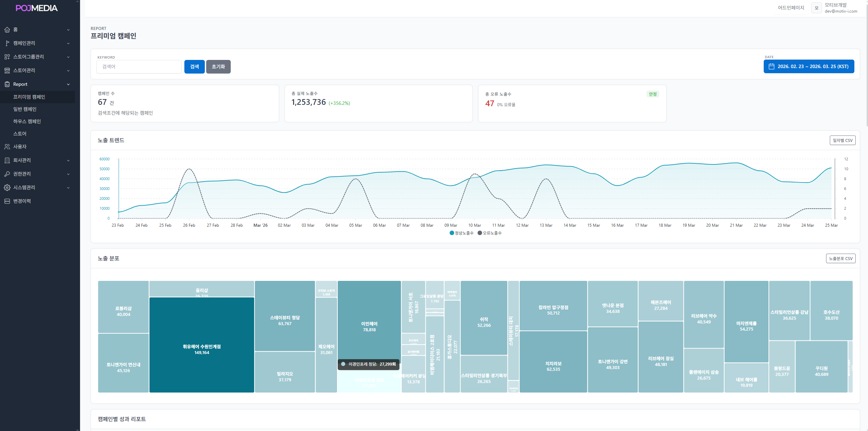This screenshot has height=431, width=868.
Task: Expand the 캠페인관리 chevron
Action: point(68,44)
